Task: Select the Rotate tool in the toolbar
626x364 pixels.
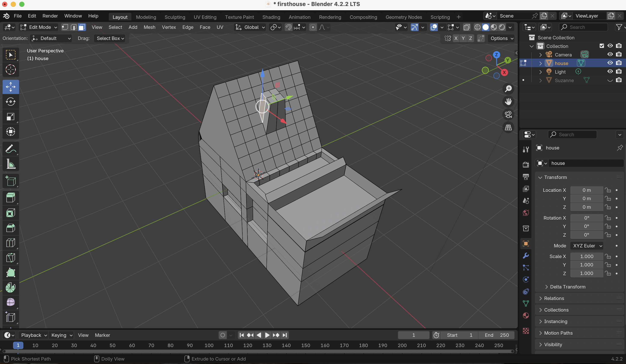Action: coord(10,102)
